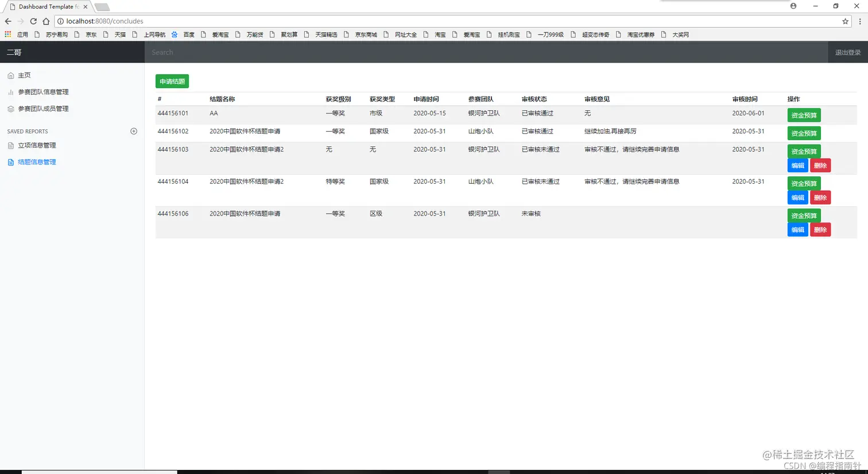The width and height of the screenshot is (868, 474).
Task: Open the Chrome three-dot menu
Action: tap(859, 21)
